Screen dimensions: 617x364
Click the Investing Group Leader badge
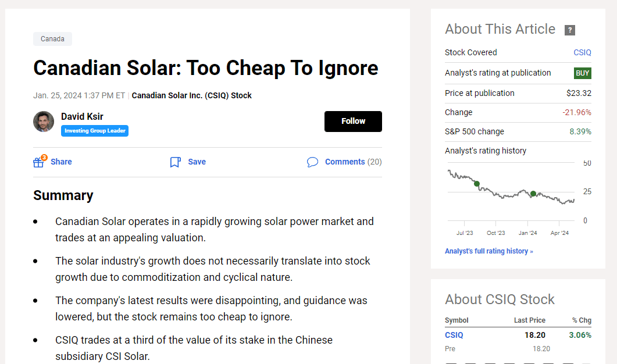pyautogui.click(x=95, y=131)
